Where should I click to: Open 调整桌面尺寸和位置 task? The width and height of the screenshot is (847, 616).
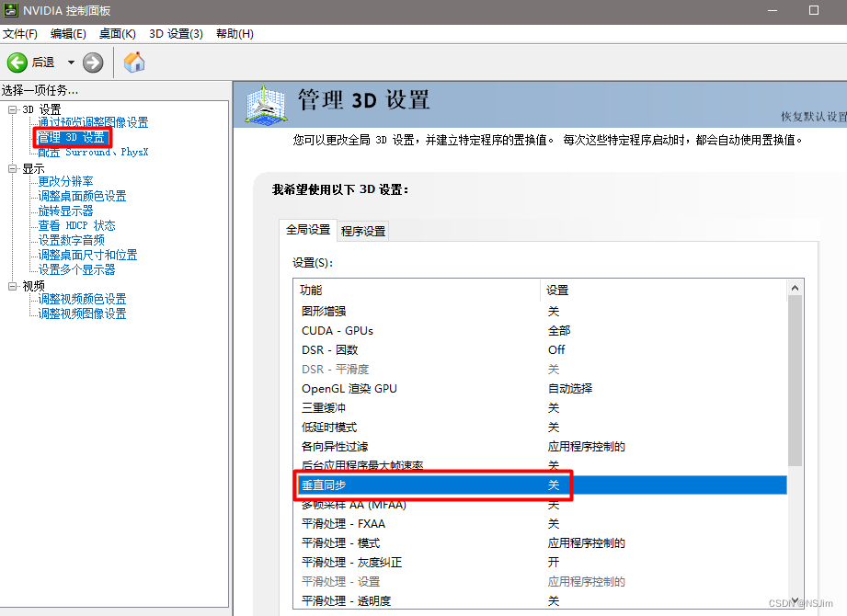tap(87, 255)
